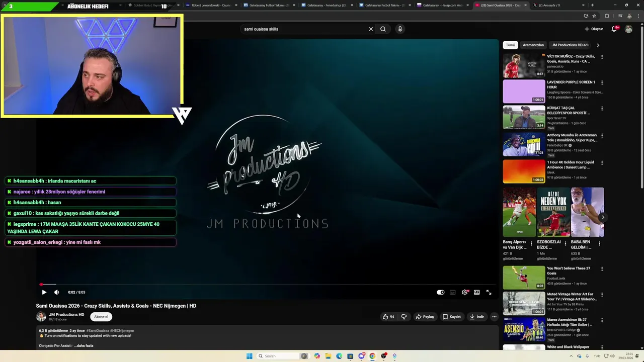Open options menu for Golden Hour Liquid video
This screenshot has height=362, width=644.
(602, 163)
